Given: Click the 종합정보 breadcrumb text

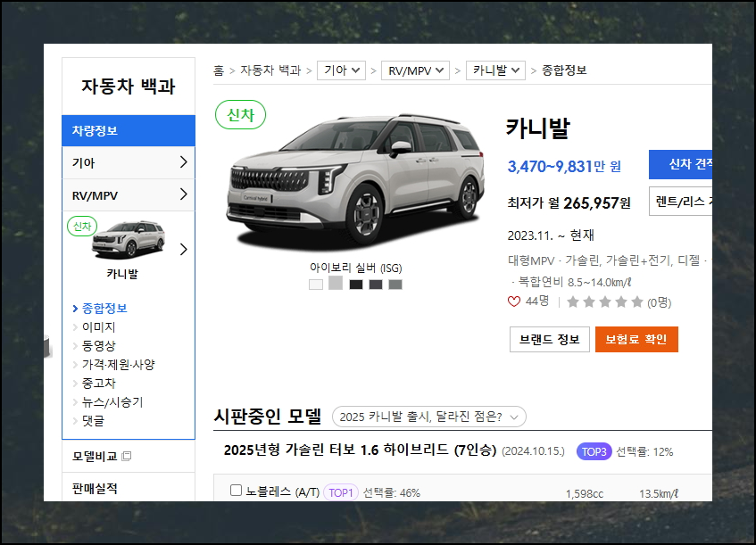Looking at the screenshot, I should click(x=564, y=70).
